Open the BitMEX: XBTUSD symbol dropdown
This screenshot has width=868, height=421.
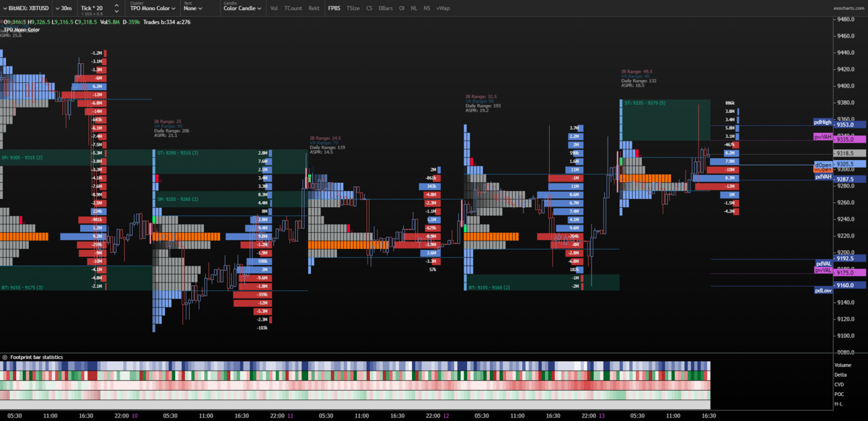(28, 8)
